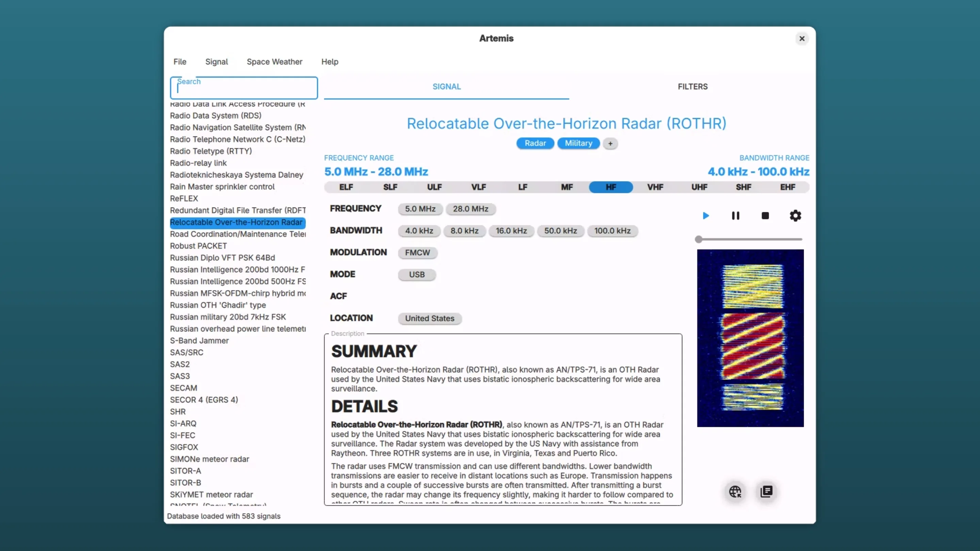Open the Signal menu
Image resolution: width=980 pixels, height=551 pixels.
tap(216, 62)
